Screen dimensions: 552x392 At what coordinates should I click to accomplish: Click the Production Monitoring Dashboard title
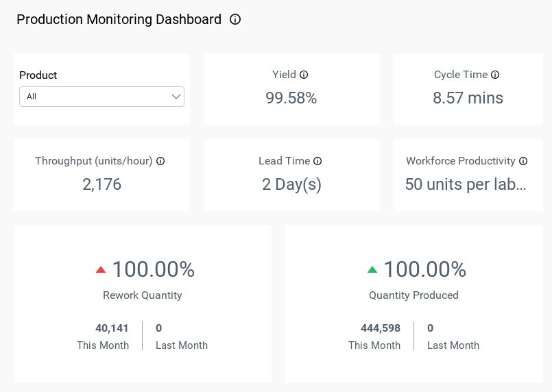coord(119,19)
